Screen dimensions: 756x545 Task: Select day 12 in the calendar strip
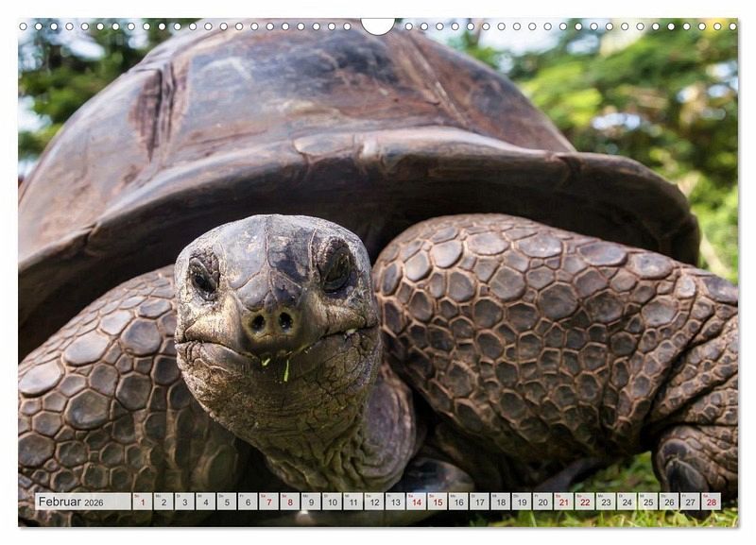[x=374, y=502]
